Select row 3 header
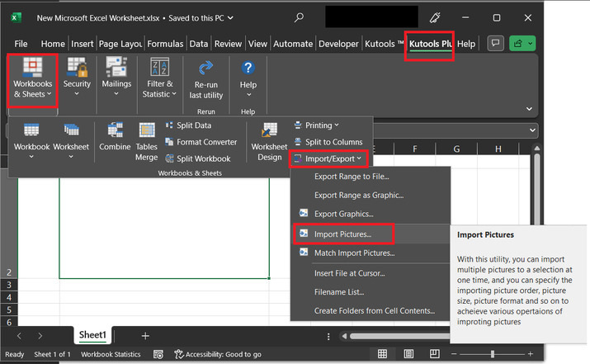The width and height of the screenshot is (590, 364). [8, 285]
